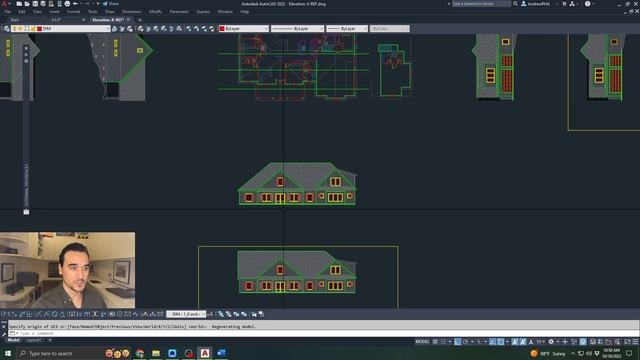Image resolution: width=640 pixels, height=360 pixels.
Task: Open the AutoCAD application menu logo
Action: coord(4,4)
